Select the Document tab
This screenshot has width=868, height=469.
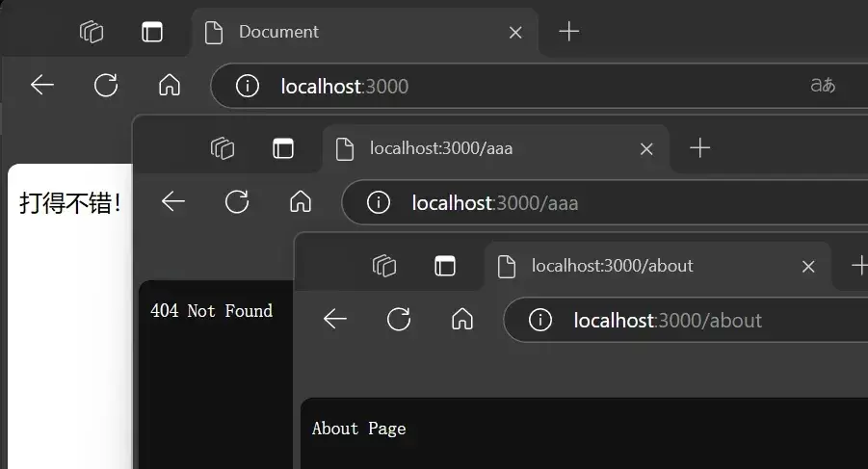pos(364,32)
